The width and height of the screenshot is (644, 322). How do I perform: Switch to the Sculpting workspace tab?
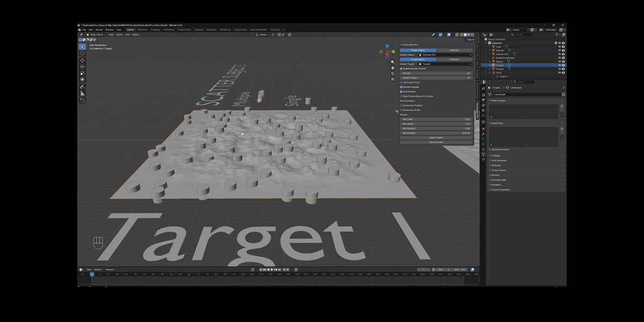[155, 30]
